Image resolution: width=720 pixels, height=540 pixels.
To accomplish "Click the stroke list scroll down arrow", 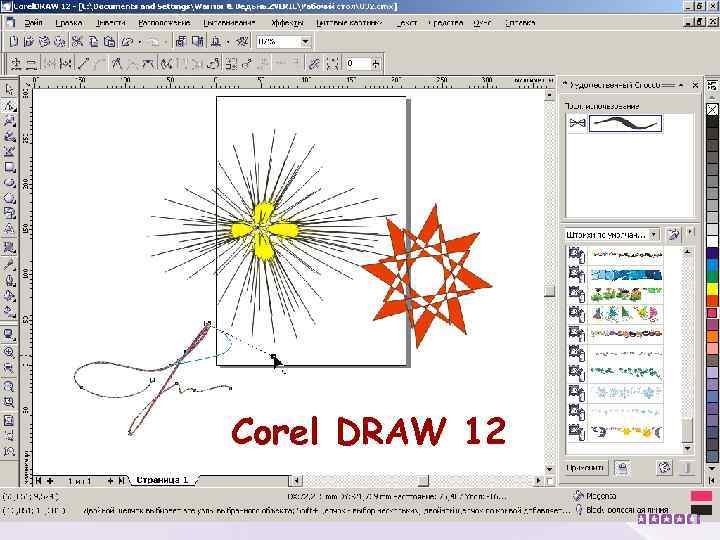I will (687, 448).
